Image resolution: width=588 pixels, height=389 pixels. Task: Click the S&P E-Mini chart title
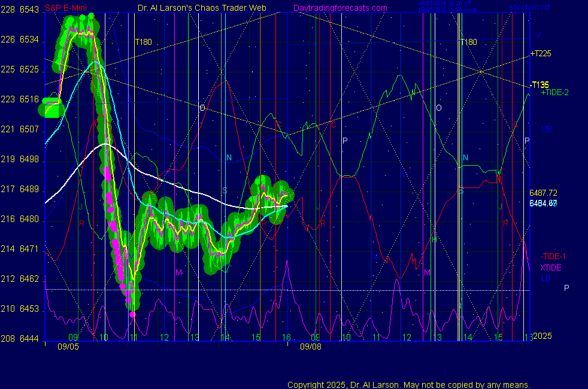click(66, 8)
